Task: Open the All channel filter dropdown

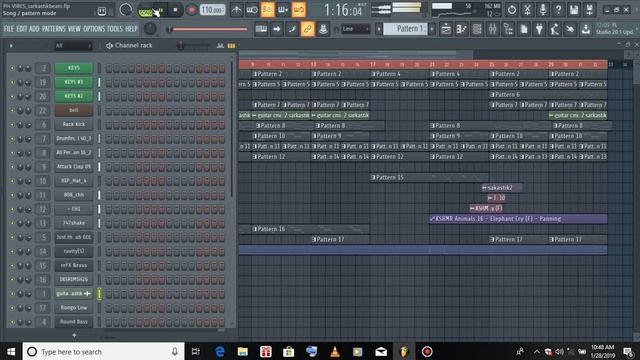Action: pyautogui.click(x=73, y=46)
